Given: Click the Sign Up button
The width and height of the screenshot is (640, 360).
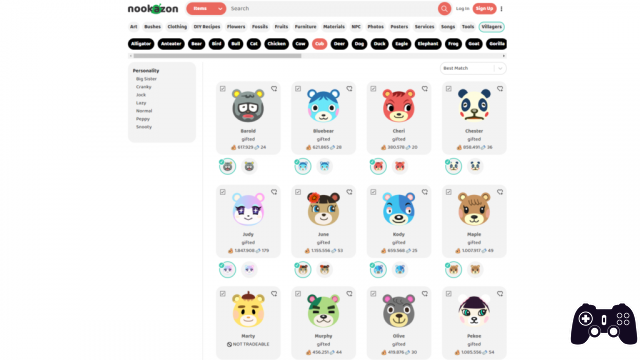Looking at the screenshot, I should pos(484,9).
